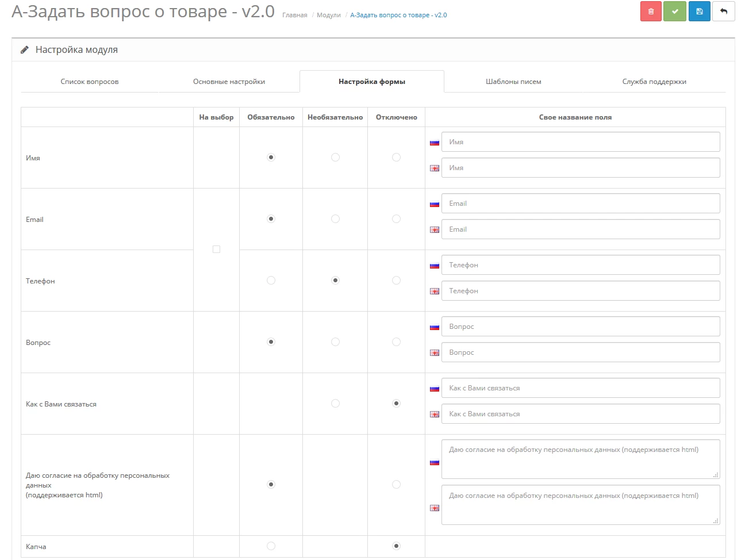The image size is (745, 560).
Task: Set Email field to Обязательно
Action: click(x=271, y=218)
